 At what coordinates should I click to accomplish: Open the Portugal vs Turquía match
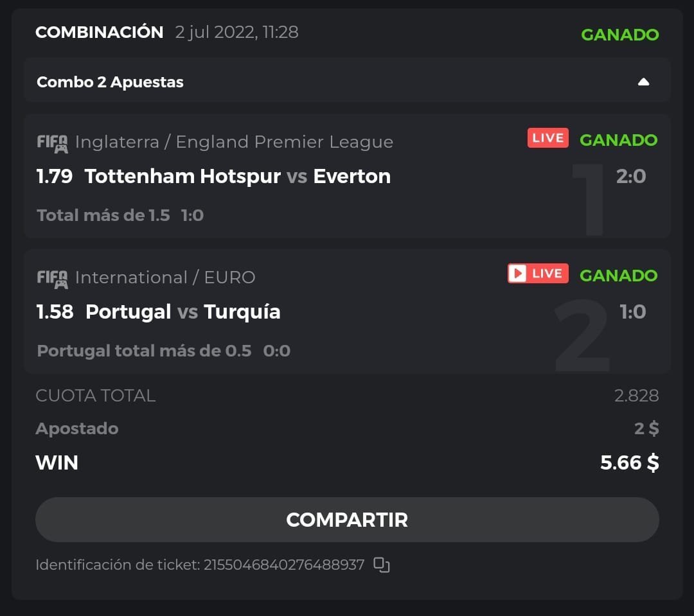[x=182, y=312]
